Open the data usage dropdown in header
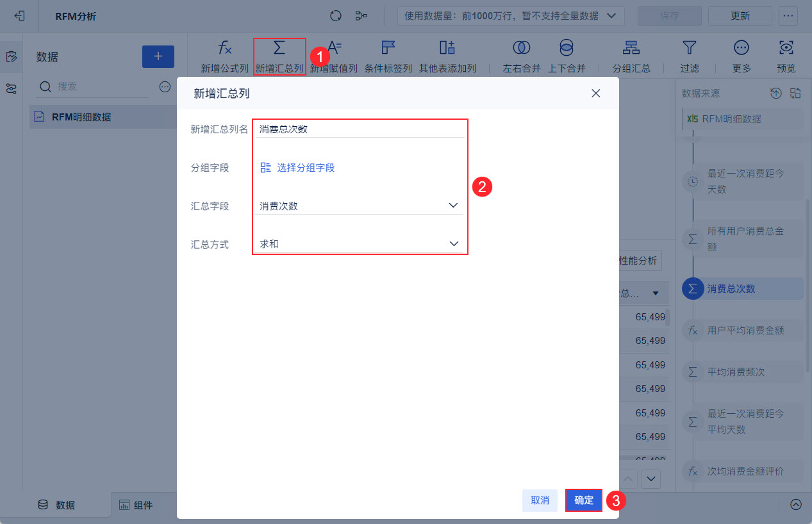Image resolution: width=812 pixels, height=524 pixels. [510, 16]
